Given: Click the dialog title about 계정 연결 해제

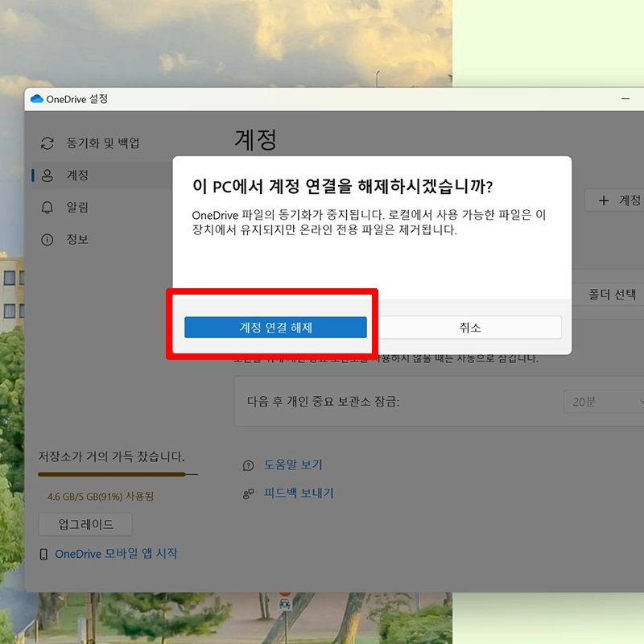Looking at the screenshot, I should [x=342, y=187].
